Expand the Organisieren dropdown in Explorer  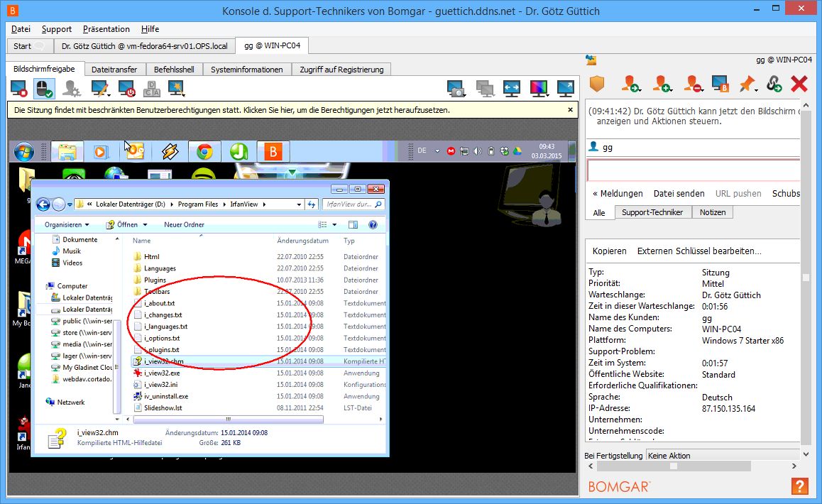pos(67,224)
